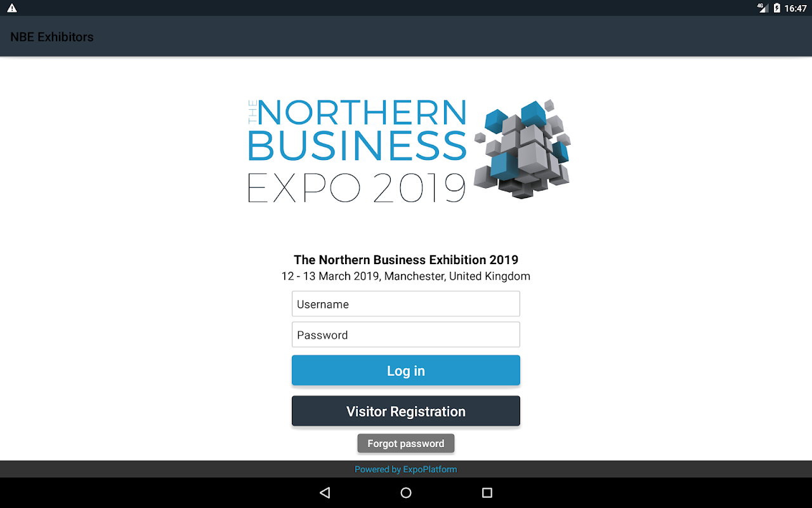Tap the Android back navigation triangle

325,493
